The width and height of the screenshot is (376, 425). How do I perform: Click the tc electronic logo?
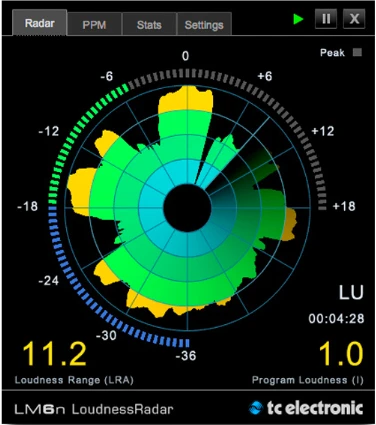[306, 408]
